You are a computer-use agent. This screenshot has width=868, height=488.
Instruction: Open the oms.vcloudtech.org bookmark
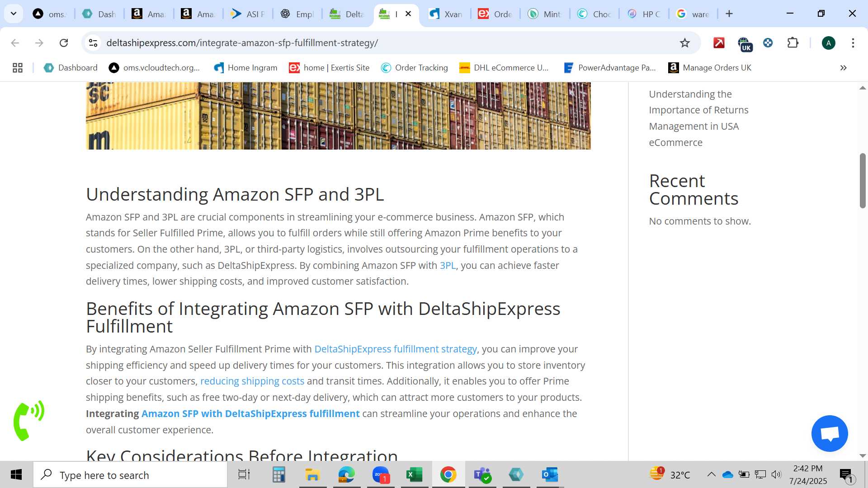154,68
